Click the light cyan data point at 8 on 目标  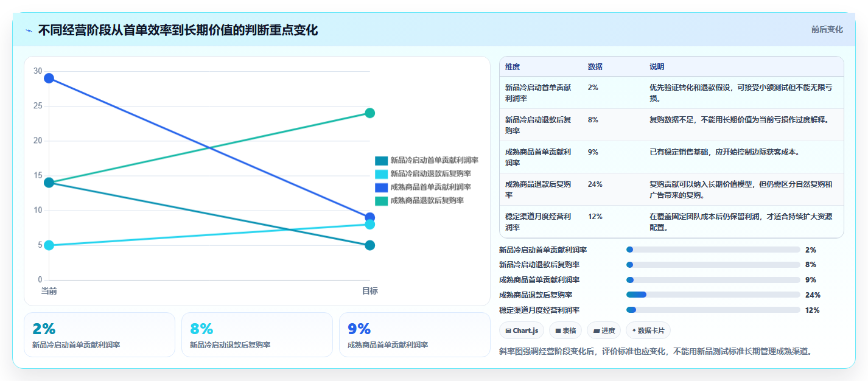point(369,225)
